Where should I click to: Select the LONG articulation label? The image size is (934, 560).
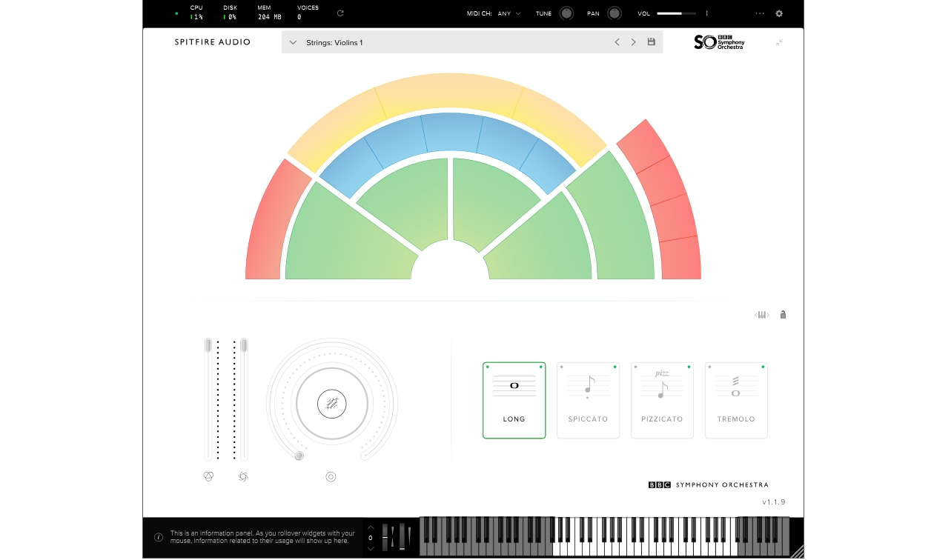point(514,419)
